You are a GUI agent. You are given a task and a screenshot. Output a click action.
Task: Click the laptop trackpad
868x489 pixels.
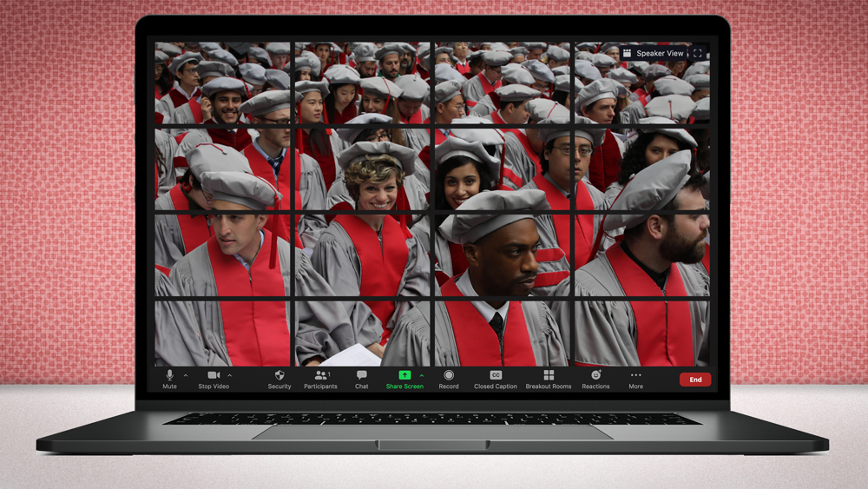pos(433,432)
